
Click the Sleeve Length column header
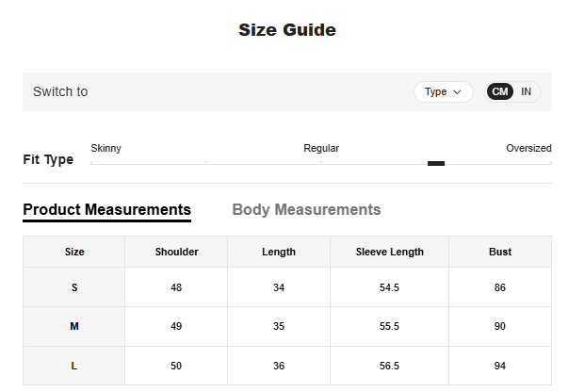(389, 252)
